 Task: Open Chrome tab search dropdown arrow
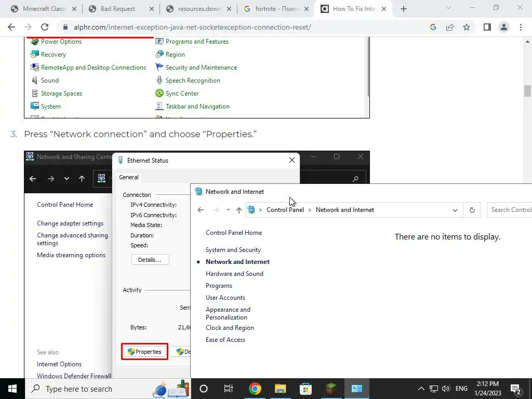tap(448, 7)
